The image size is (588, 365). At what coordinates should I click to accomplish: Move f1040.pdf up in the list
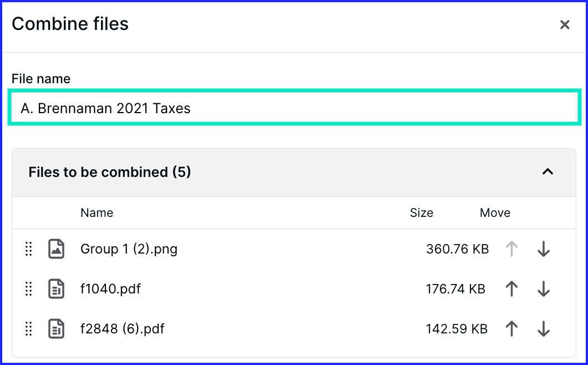(x=511, y=289)
